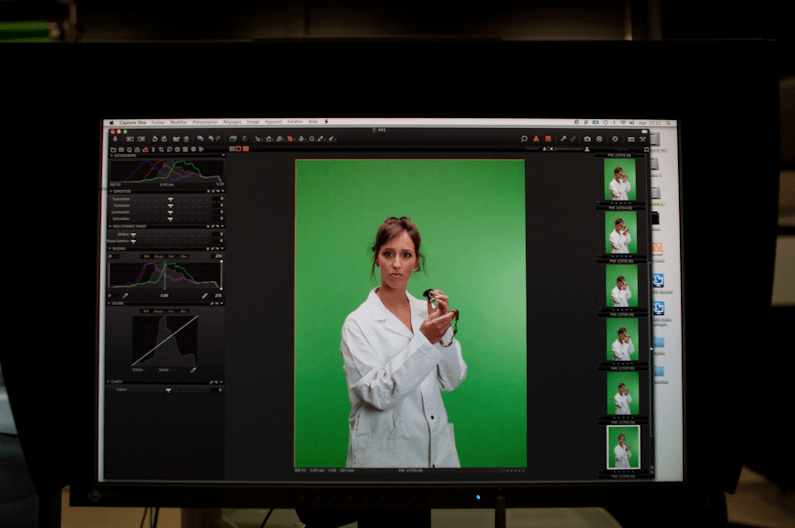This screenshot has width=795, height=528.
Task: Toggle the grey multi-view viewer button
Action: 232,149
